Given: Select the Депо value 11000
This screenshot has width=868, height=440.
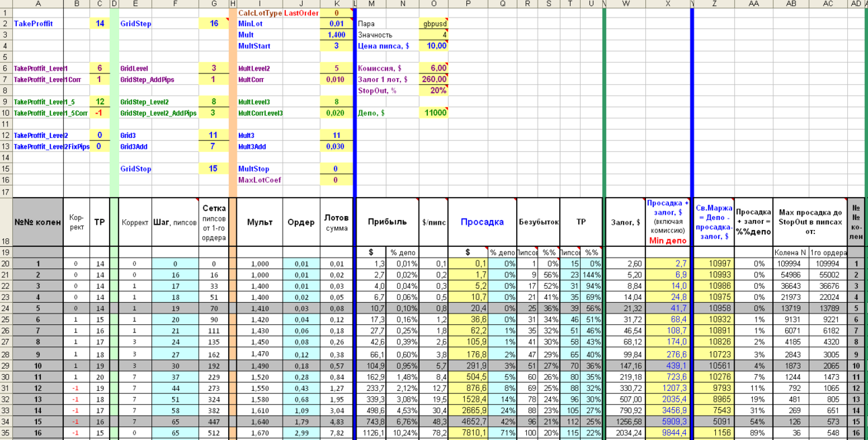Looking at the screenshot, I should [x=434, y=112].
